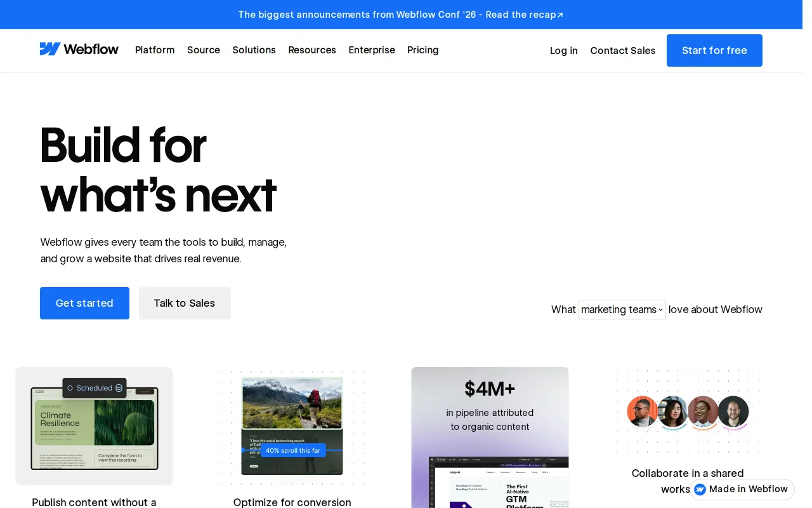
Task: Click the Webflow icon in the Made in Webflow badge
Action: (x=700, y=490)
